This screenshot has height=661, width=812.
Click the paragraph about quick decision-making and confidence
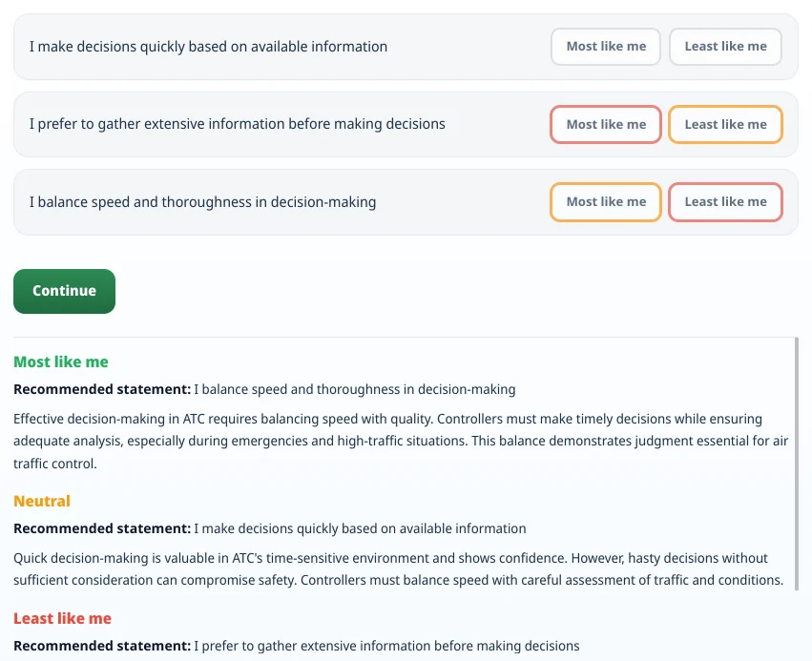pyautogui.click(x=398, y=568)
